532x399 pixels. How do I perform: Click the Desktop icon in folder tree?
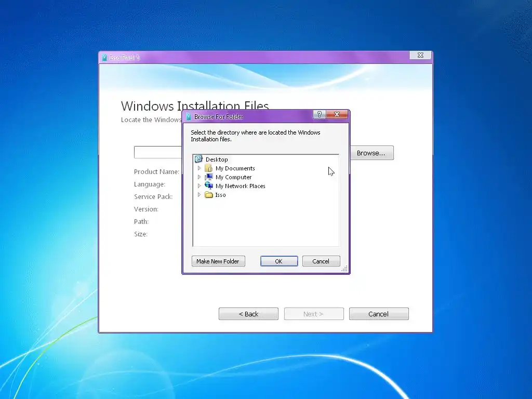tap(198, 159)
